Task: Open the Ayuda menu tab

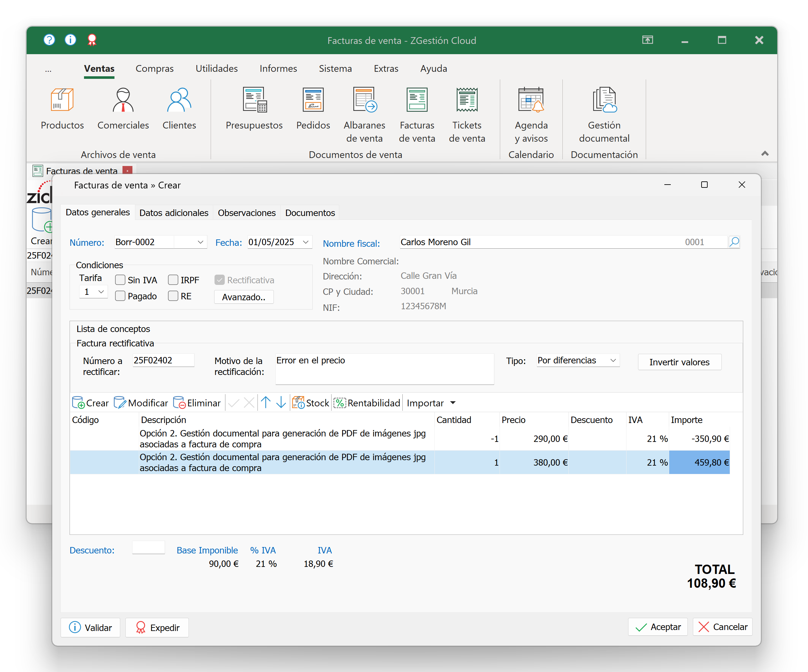Action: coord(433,69)
